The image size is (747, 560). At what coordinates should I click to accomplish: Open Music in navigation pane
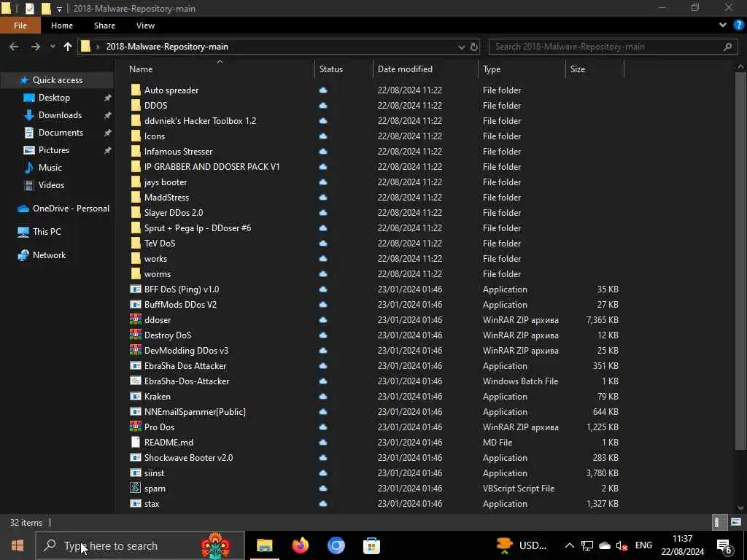pyautogui.click(x=50, y=168)
